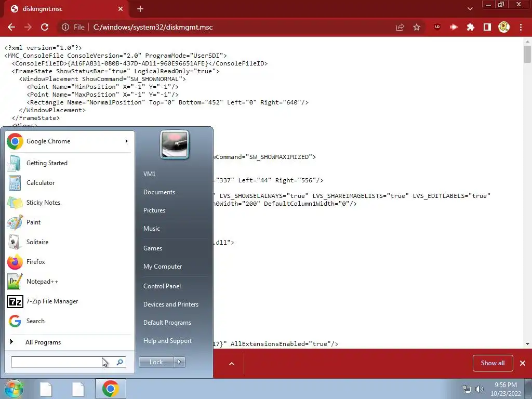Viewport: 532px width, 399px height.
Task: Click the share page icon
Action: click(x=400, y=27)
